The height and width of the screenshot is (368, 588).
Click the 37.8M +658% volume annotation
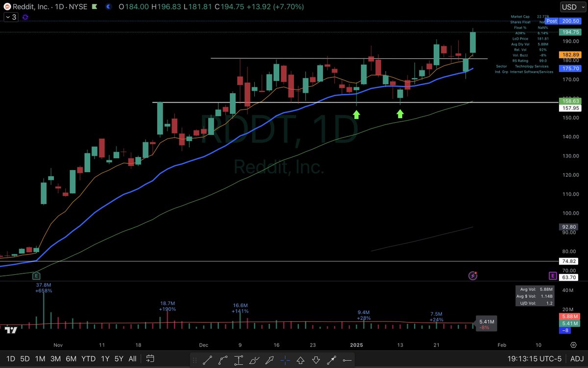[x=44, y=288]
